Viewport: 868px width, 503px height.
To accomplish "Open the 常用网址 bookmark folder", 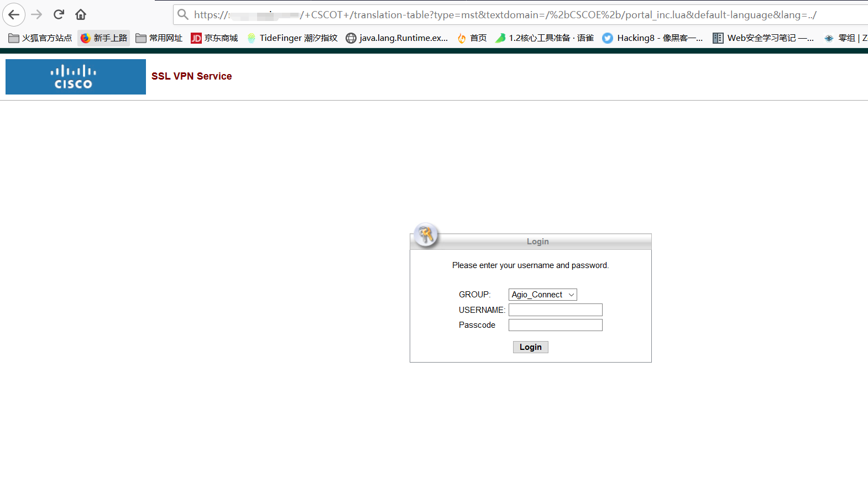I will 159,38.
